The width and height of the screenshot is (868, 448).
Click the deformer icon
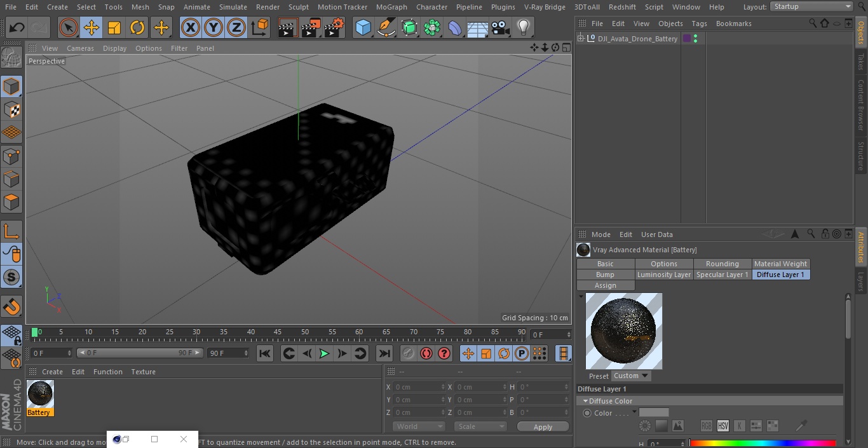455,28
